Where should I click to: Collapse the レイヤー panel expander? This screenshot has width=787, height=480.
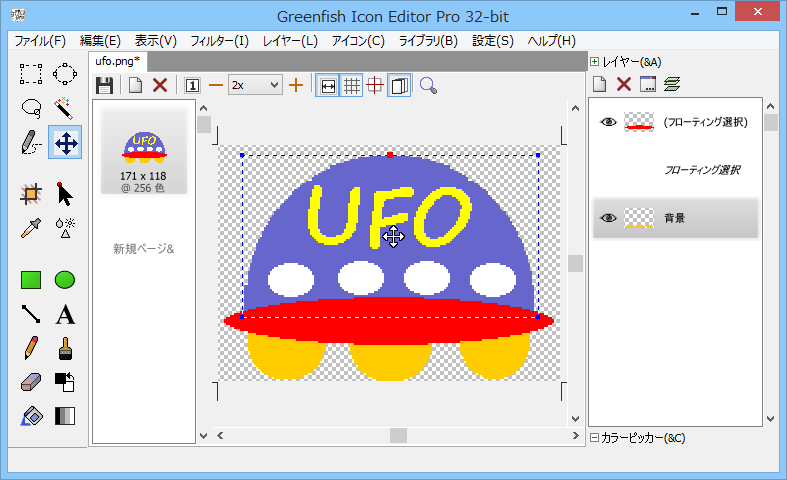click(x=595, y=61)
